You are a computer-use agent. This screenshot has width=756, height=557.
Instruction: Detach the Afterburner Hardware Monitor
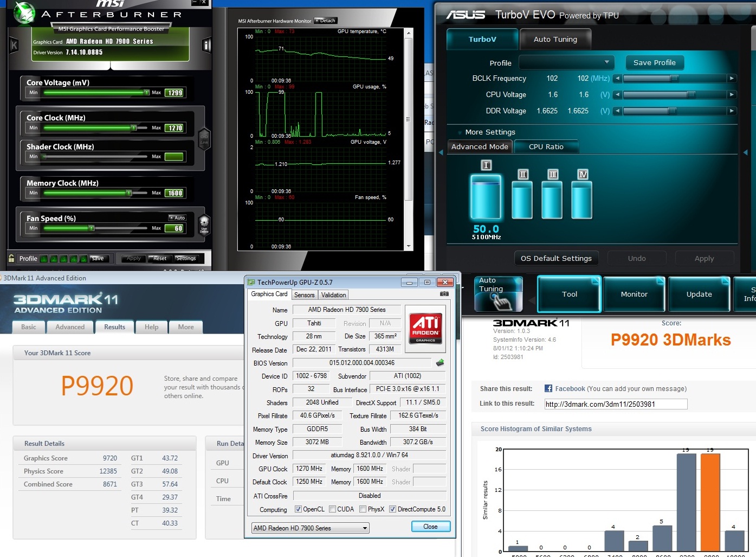tap(326, 21)
